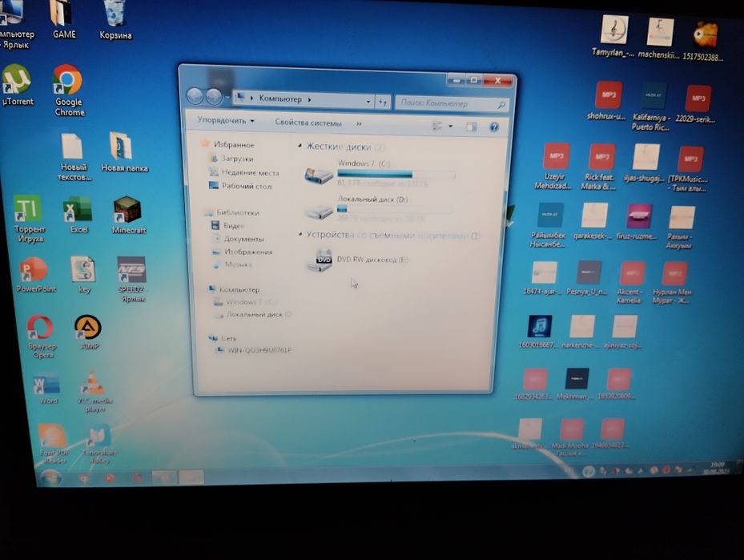744x560 pixels.
Task: Go back in Explorer navigation
Action: click(195, 96)
